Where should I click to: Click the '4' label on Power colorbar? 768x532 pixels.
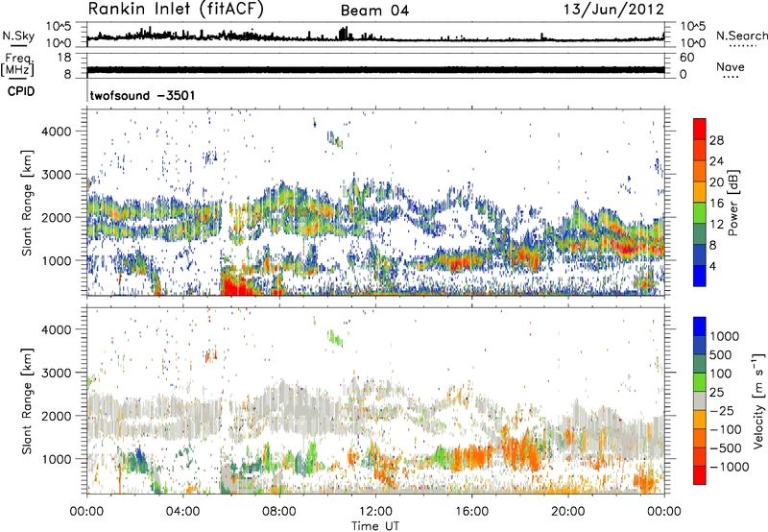(712, 266)
